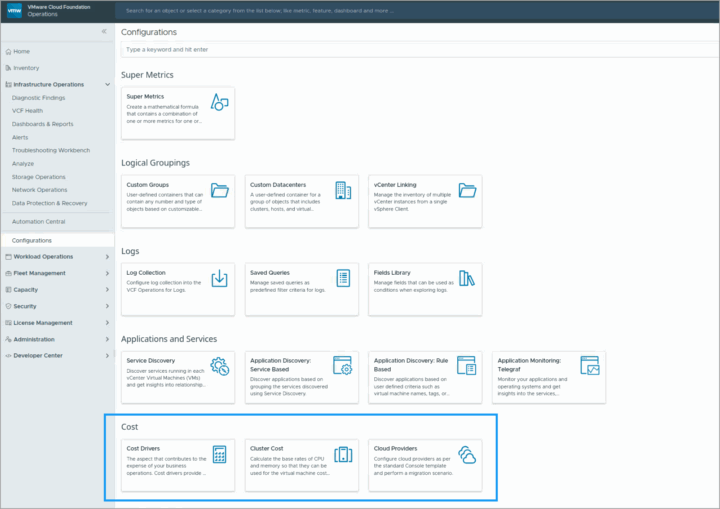The width and height of the screenshot is (720, 509).
Task: Click Application Discovery Service Based window icon
Action: click(343, 366)
